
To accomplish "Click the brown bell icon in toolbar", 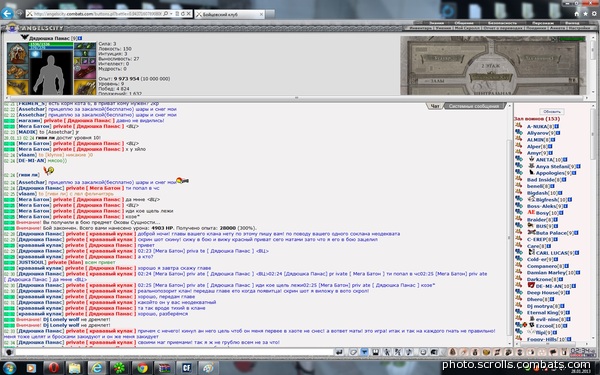I will point(452,352).
